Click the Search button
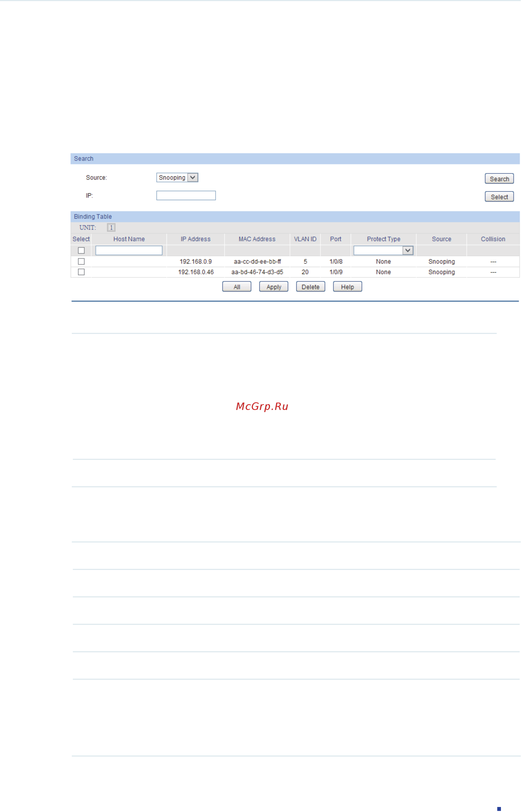 tap(499, 179)
